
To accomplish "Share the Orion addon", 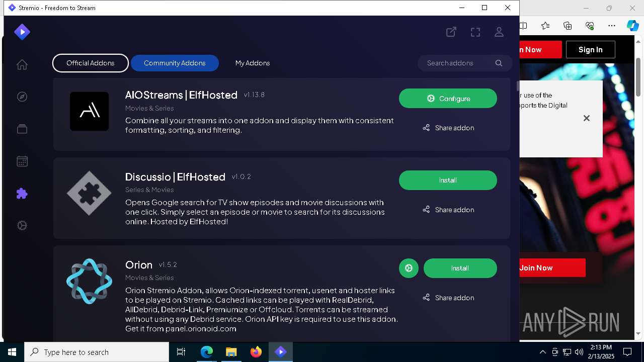I will (x=448, y=298).
